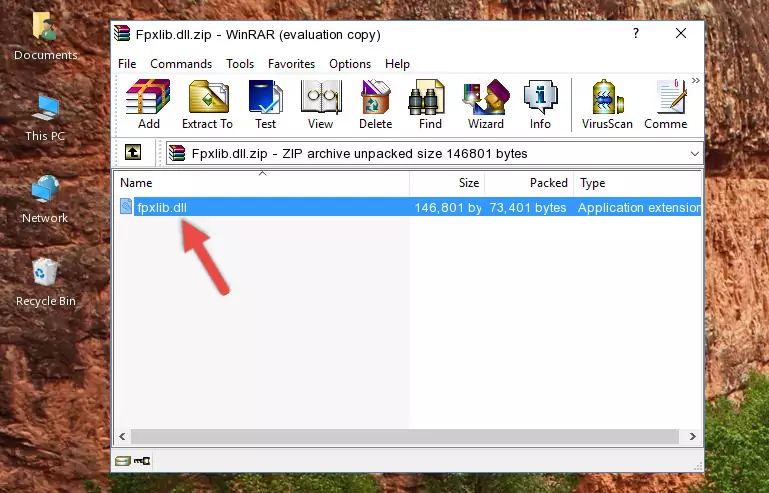Open the Extract To tool
Viewport: 769px width, 493px height.
[207, 104]
